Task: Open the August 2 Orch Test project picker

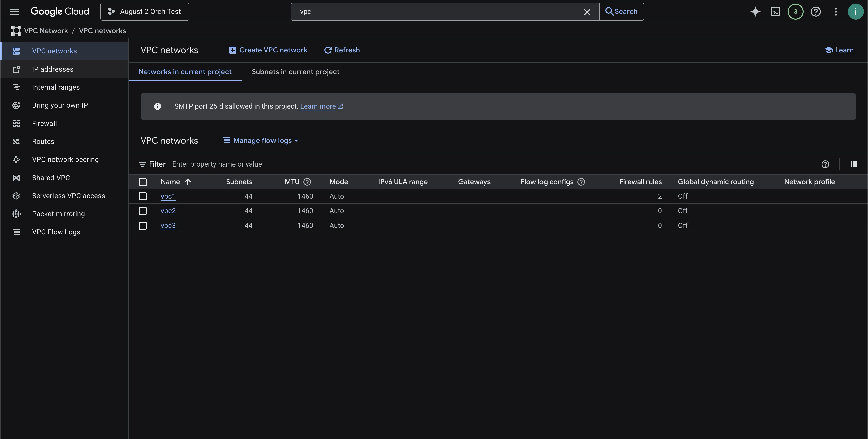Action: tap(145, 12)
